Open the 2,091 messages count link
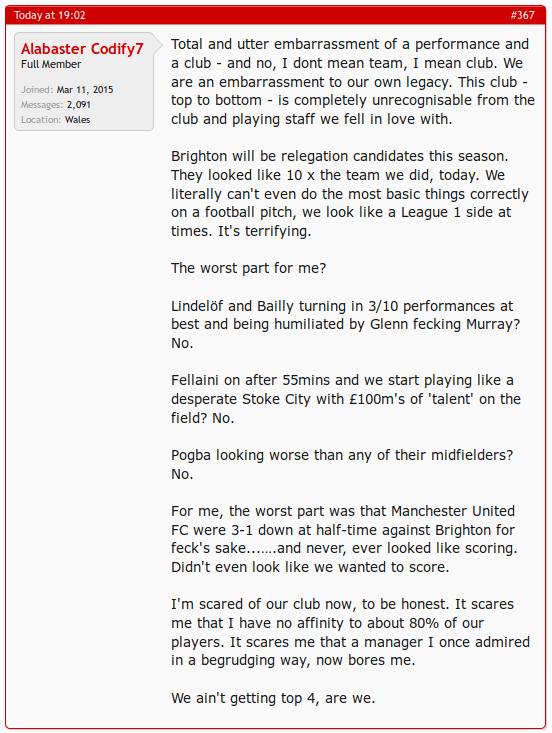The width and height of the screenshot is (552, 733). (79, 105)
